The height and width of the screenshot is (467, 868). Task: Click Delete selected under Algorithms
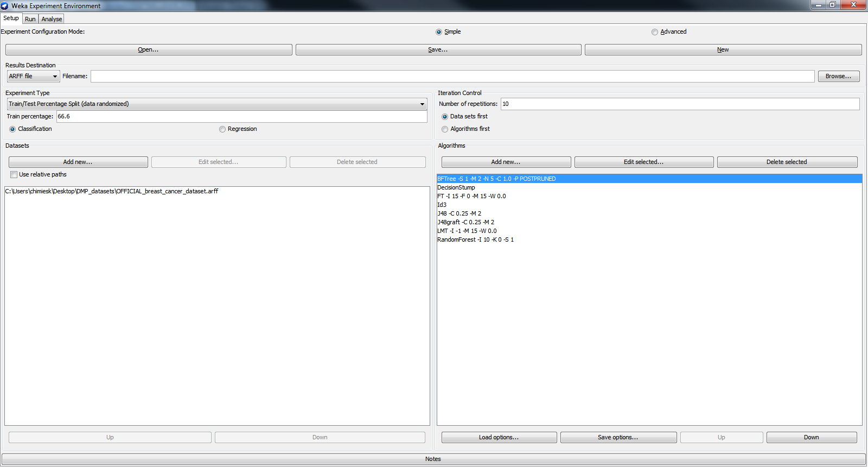tap(787, 162)
